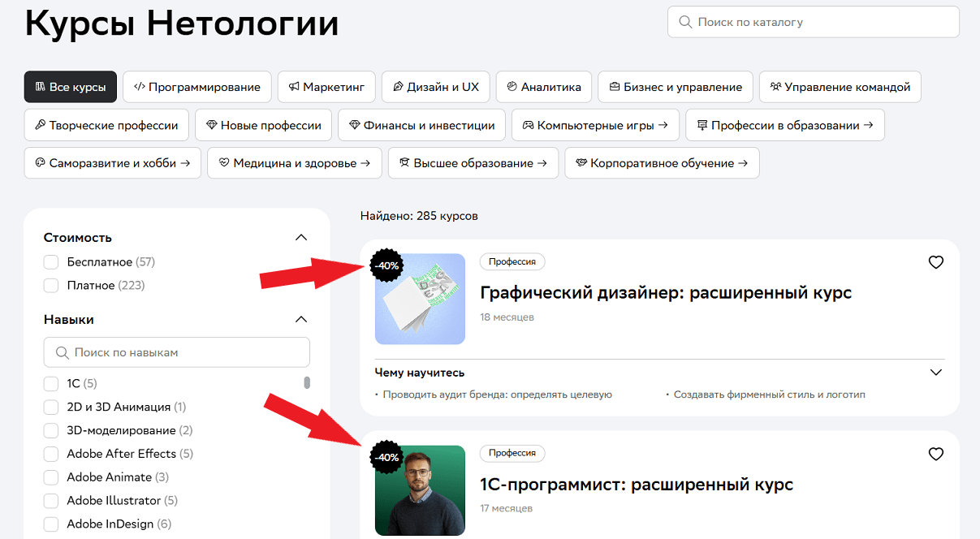Screen dimensions: 980x539
Task: Check 2D и 3D Анимация skill
Action: coord(51,407)
